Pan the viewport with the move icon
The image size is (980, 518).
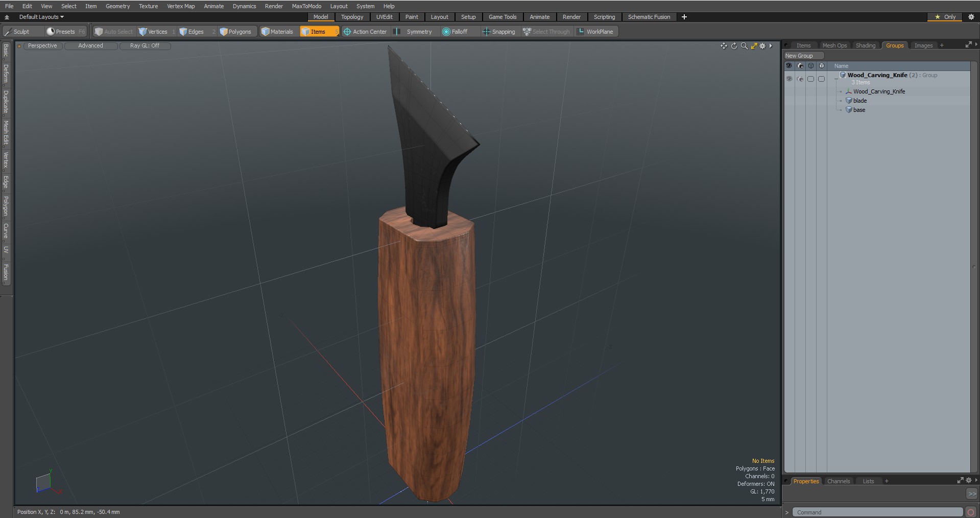click(x=724, y=46)
